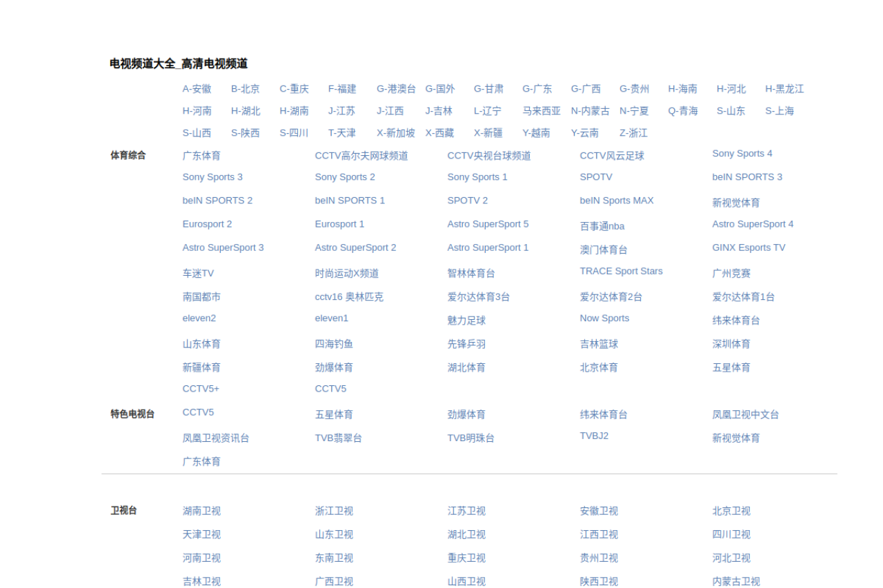This screenshot has width=883, height=588.
Task: Choose the S-上海 region link
Action: tap(780, 111)
